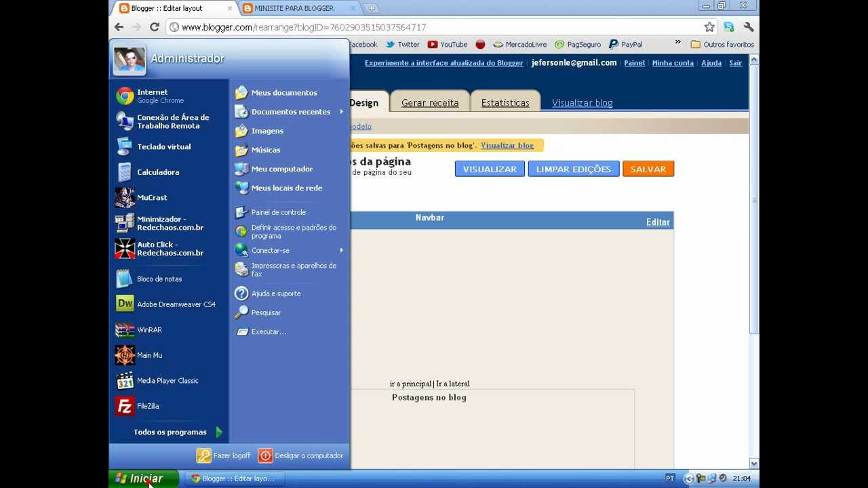Open Visualizar blog tab link
The width and height of the screenshot is (868, 488).
[x=583, y=103]
